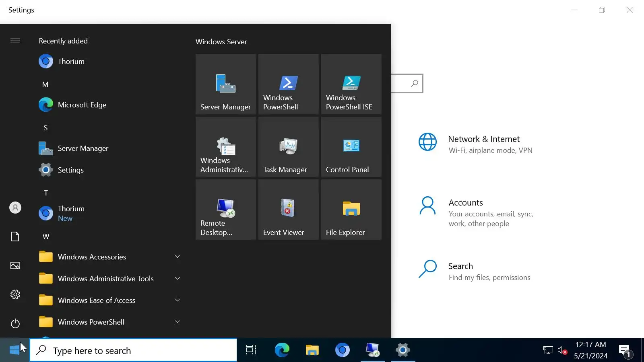The height and width of the screenshot is (362, 644).
Task: Click the taskbar search box
Action: [x=133, y=350]
